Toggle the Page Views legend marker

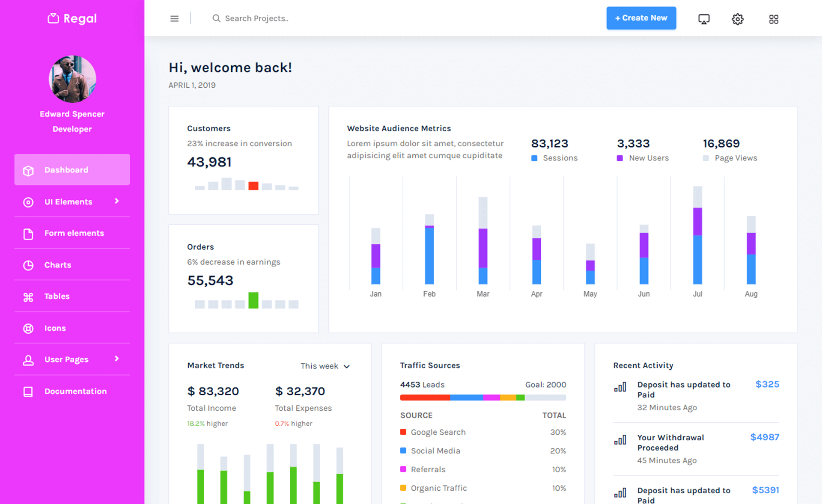tap(706, 158)
